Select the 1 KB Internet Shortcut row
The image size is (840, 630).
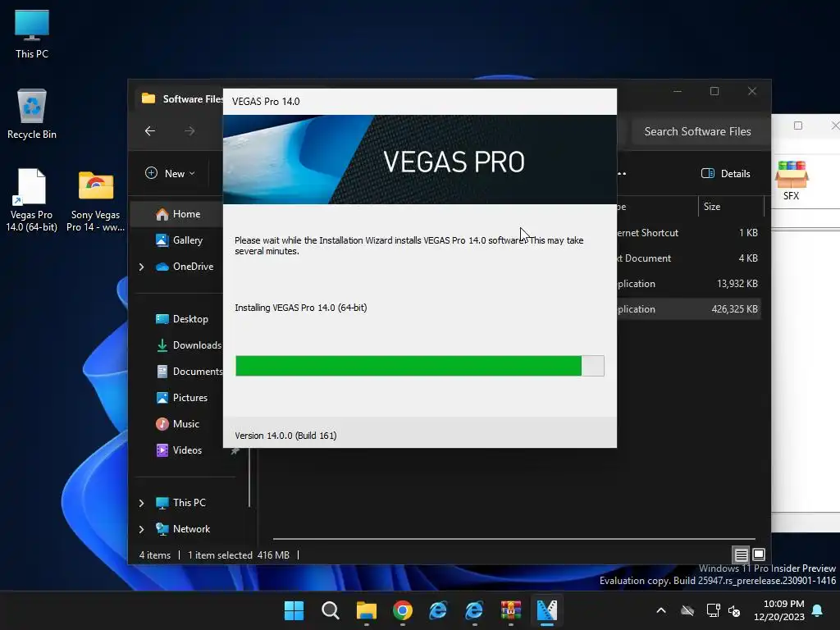point(688,232)
